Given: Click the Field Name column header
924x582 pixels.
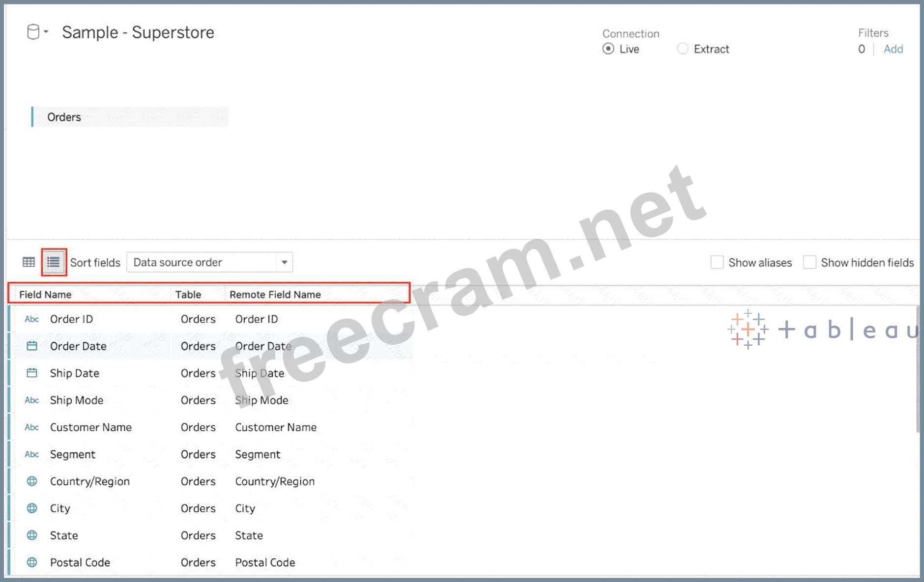Looking at the screenshot, I should [x=45, y=295].
